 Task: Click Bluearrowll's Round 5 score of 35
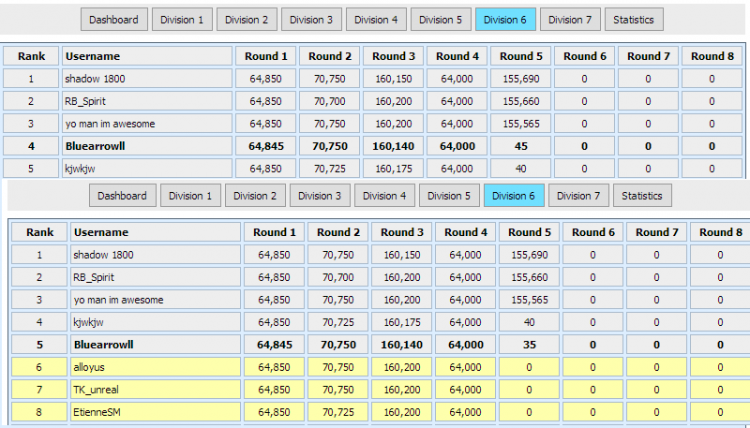pos(529,344)
